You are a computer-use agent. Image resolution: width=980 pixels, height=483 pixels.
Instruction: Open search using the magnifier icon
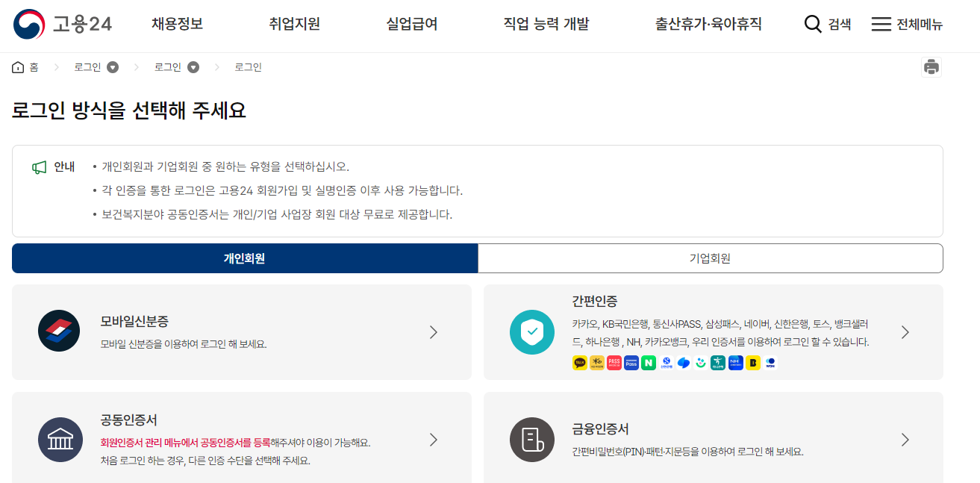click(813, 24)
